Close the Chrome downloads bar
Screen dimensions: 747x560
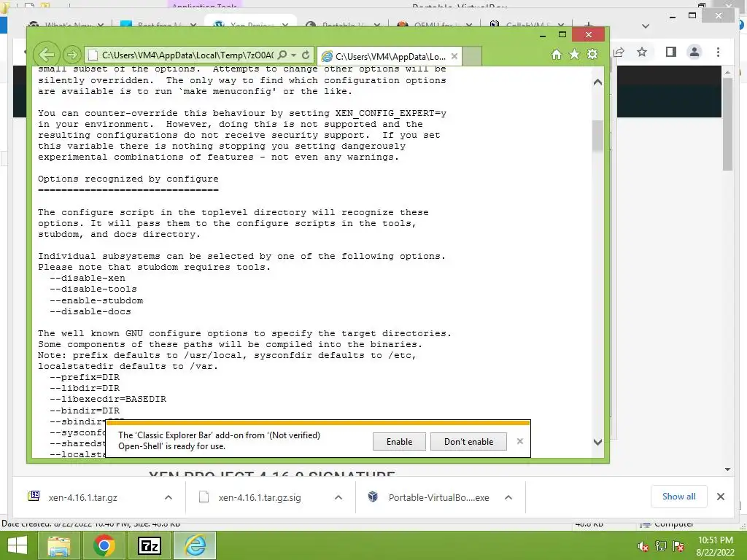pos(720,497)
